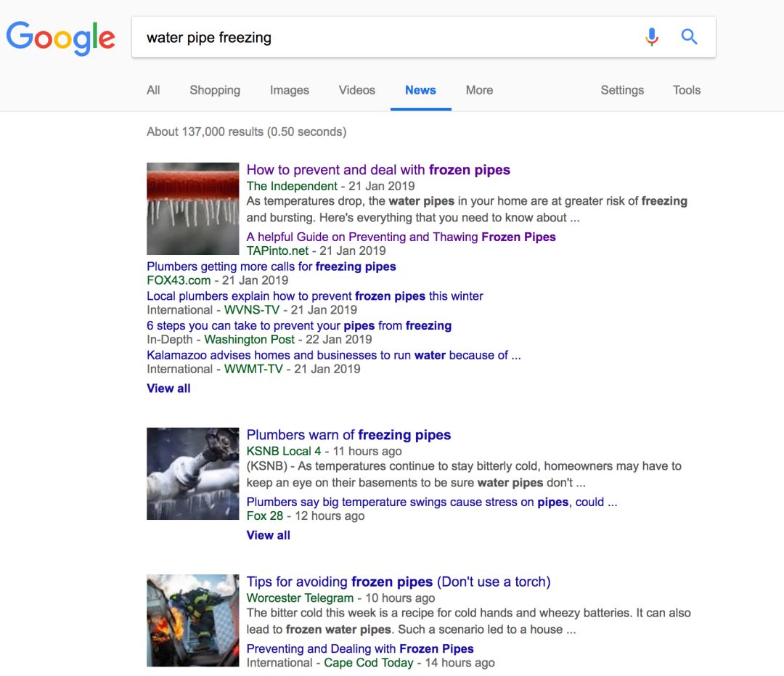Open '6 steps you can take to prevent' article

pyautogui.click(x=299, y=325)
